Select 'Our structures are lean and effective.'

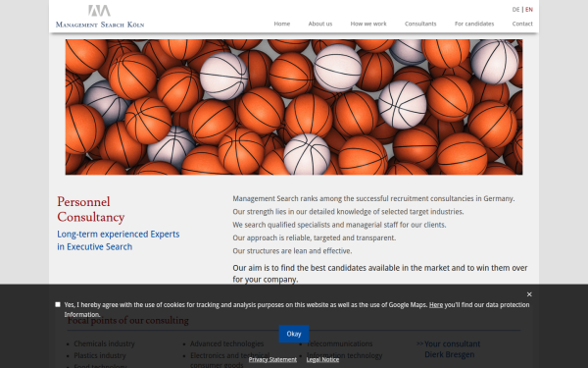[292, 251]
